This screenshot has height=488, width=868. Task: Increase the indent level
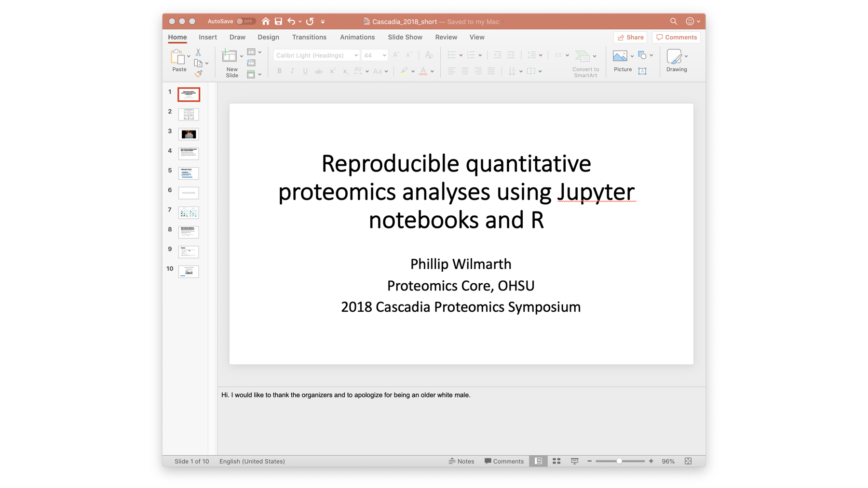[511, 55]
